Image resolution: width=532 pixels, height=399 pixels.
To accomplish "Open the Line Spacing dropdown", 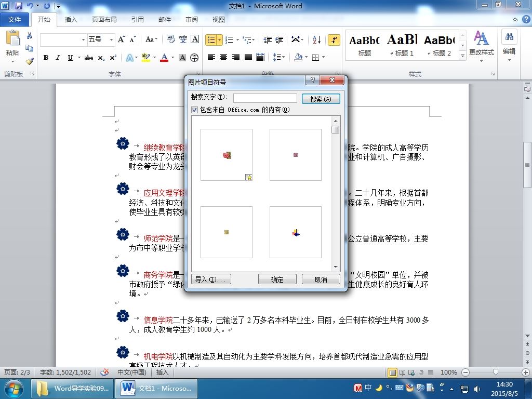I will (279, 57).
